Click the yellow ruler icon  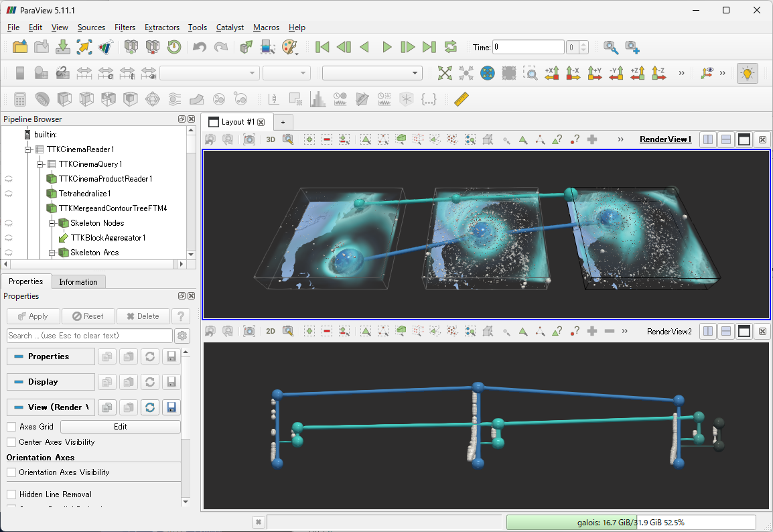(462, 99)
